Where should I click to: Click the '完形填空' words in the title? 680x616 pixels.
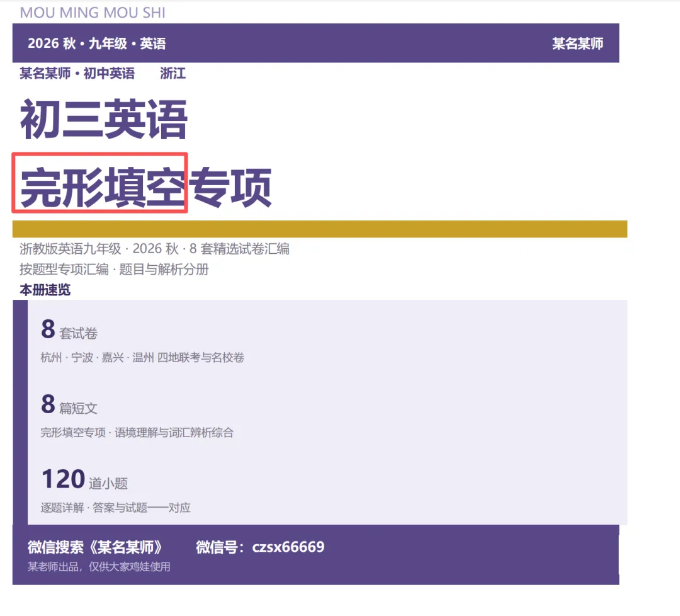pyautogui.click(x=102, y=187)
